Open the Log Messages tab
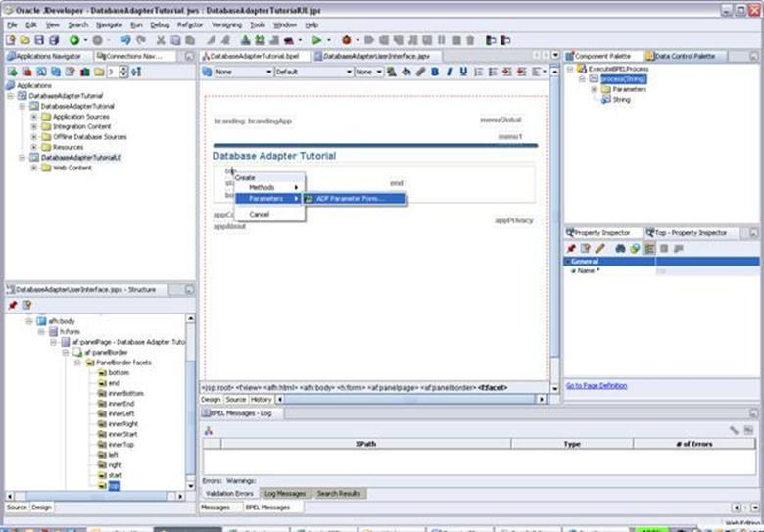The width and height of the screenshot is (764, 532). tap(285, 494)
